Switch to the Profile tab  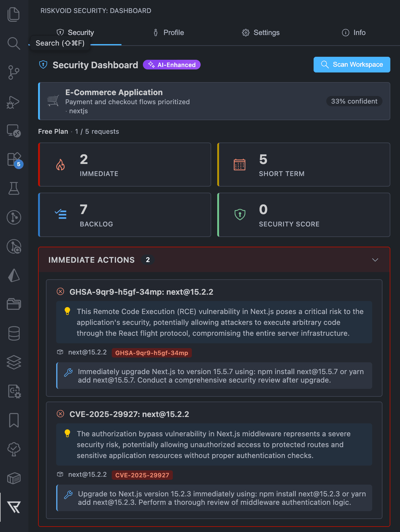[168, 33]
